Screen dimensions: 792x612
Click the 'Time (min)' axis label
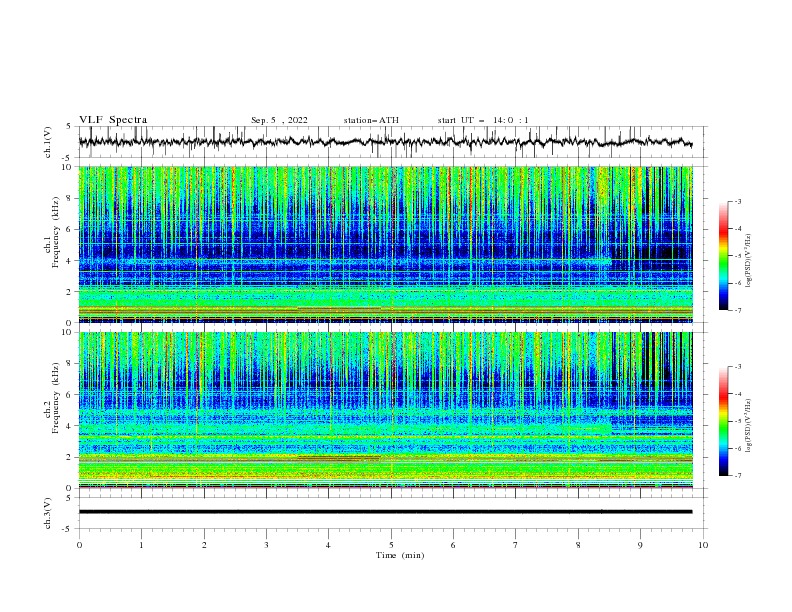[400, 555]
